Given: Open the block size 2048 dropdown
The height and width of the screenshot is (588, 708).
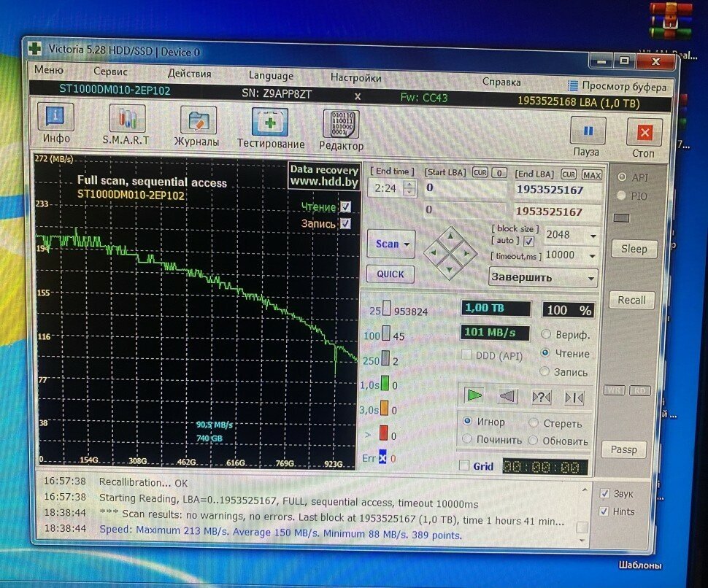Looking at the screenshot, I should pyautogui.click(x=593, y=236).
